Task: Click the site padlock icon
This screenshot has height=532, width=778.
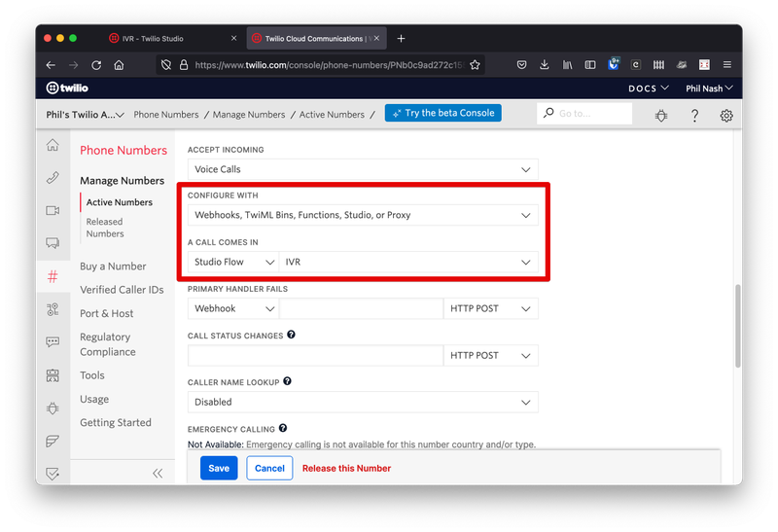Action: pyautogui.click(x=184, y=65)
